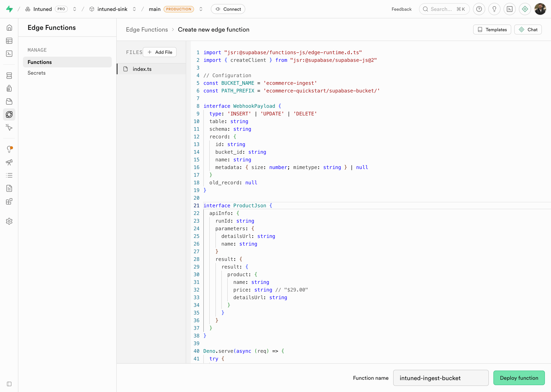Click the Feedback button
551x392 pixels.
coord(401,9)
